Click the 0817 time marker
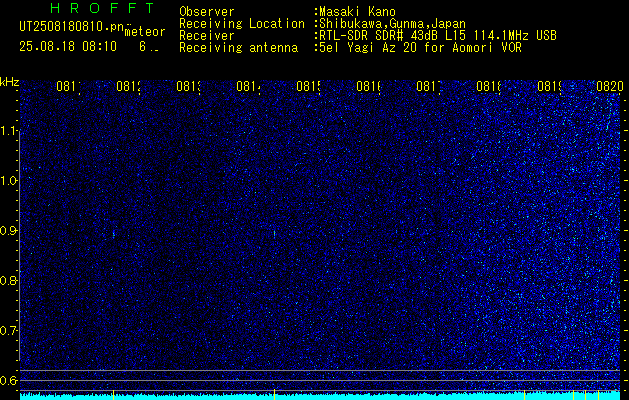This screenshot has height=400, width=629. (429, 86)
